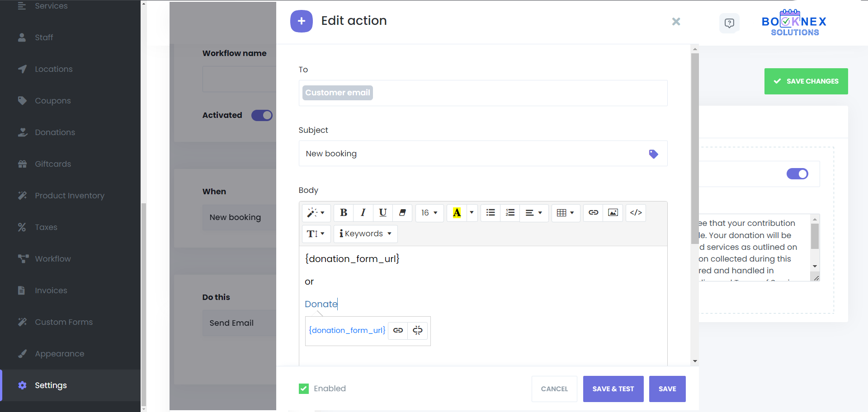868x412 pixels.
Task: Go to Custom Forms in sidebar
Action: pyautogui.click(x=64, y=322)
